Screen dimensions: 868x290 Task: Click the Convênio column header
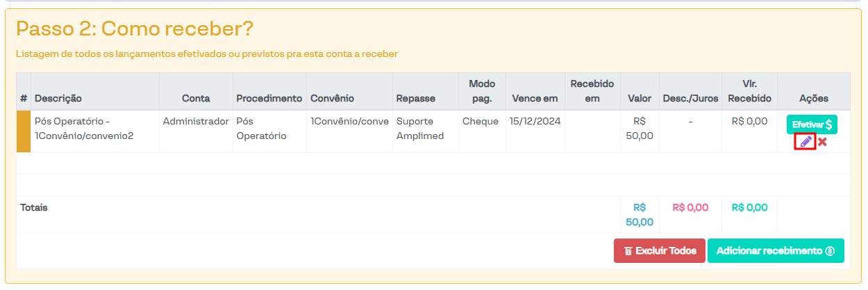pyautogui.click(x=333, y=99)
